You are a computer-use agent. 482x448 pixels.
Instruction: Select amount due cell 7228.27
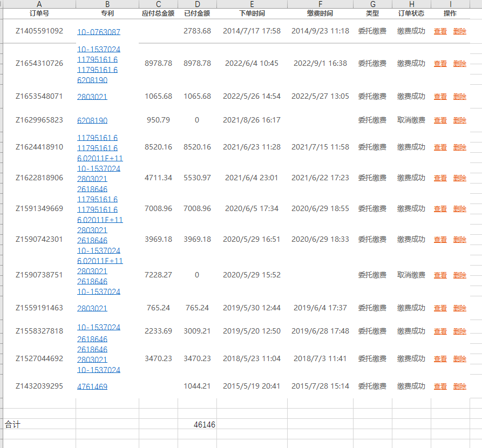158,275
